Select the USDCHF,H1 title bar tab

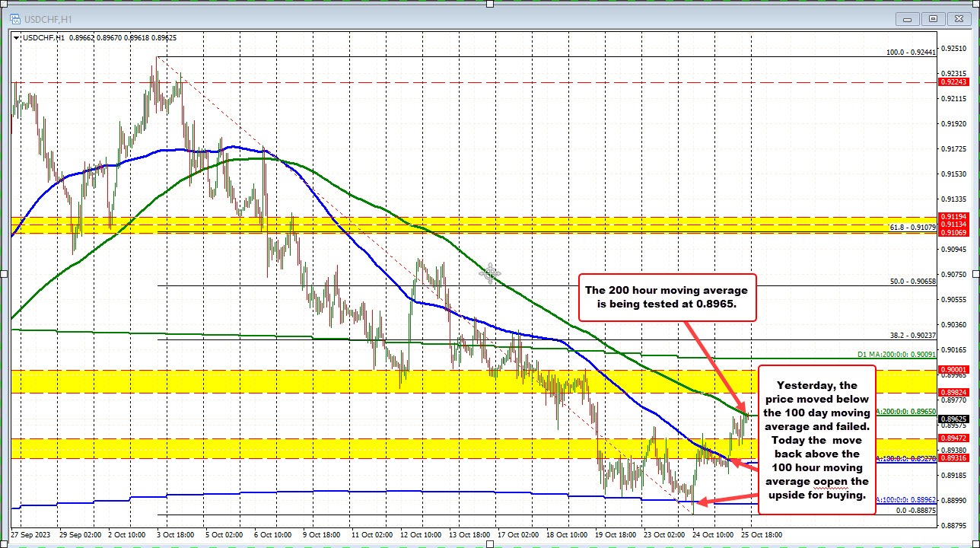point(47,18)
